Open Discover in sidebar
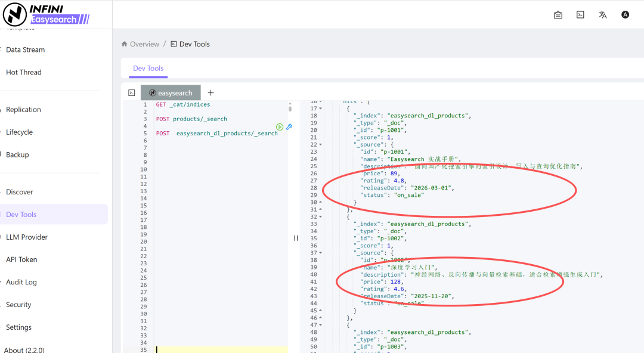644x353 pixels. coord(19,192)
